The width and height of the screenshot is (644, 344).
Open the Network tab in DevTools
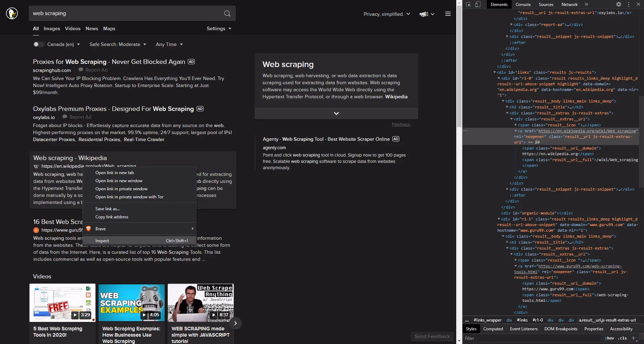[569, 5]
